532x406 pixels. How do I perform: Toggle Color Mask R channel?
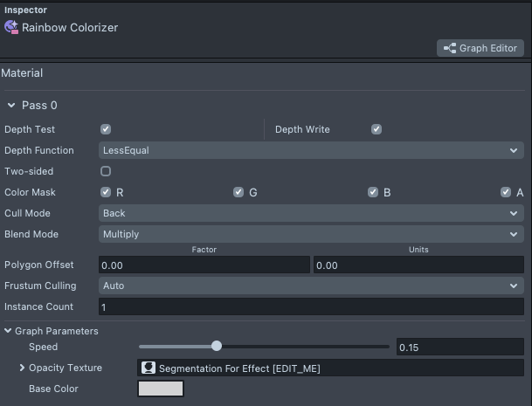coord(106,192)
